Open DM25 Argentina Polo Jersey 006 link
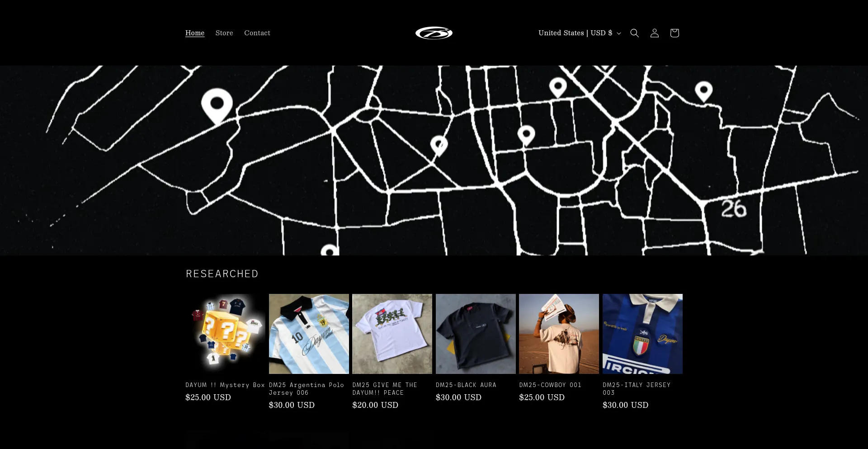The height and width of the screenshot is (449, 868). tap(307, 389)
